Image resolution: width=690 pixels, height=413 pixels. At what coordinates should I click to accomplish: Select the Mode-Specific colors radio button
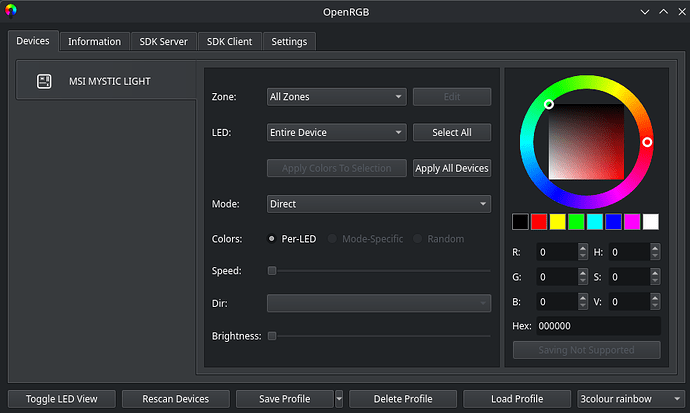332,238
